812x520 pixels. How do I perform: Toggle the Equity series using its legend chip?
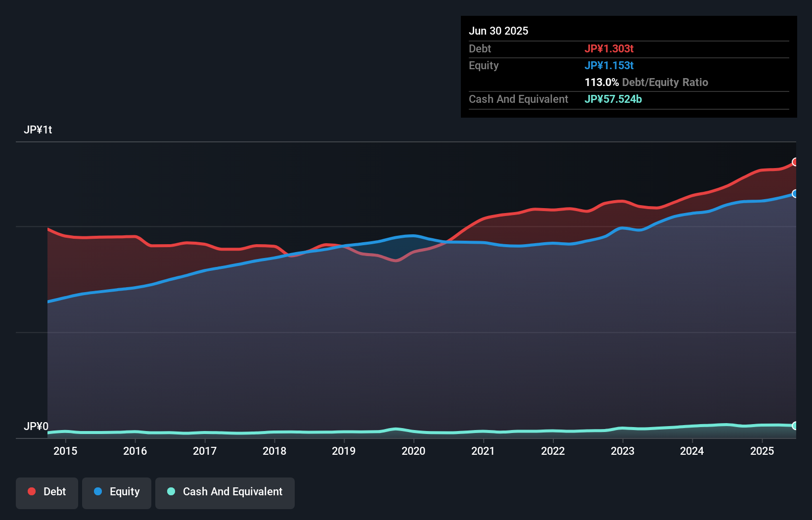116,492
